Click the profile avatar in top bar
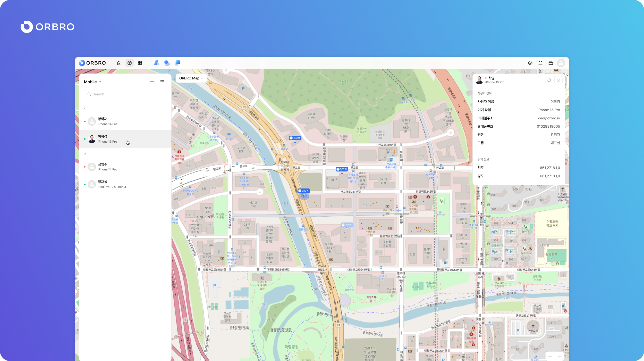 coord(561,63)
